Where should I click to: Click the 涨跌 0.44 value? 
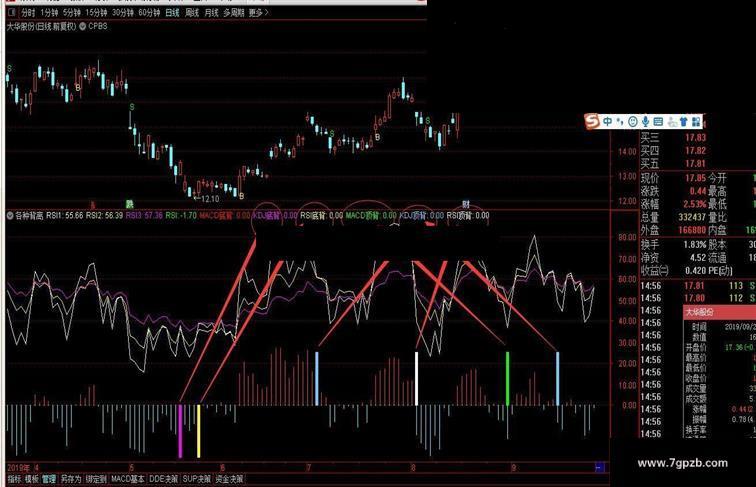coord(698,190)
